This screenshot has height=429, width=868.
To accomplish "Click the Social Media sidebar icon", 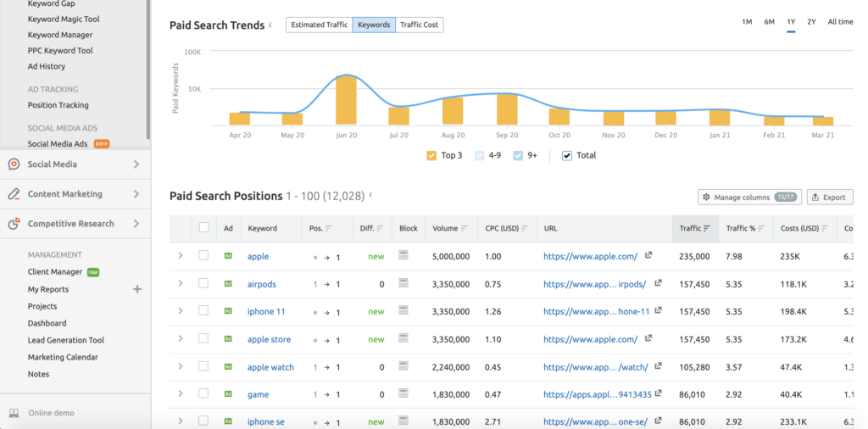I will [x=14, y=164].
